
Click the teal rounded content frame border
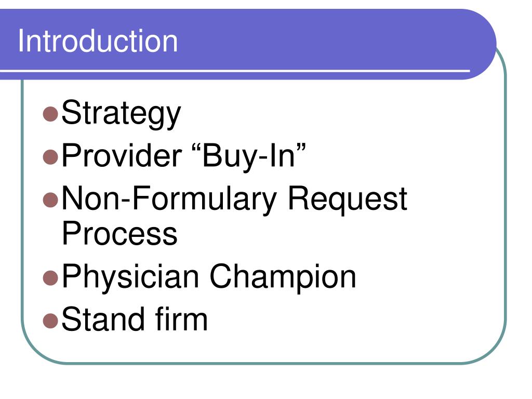coord(506,204)
